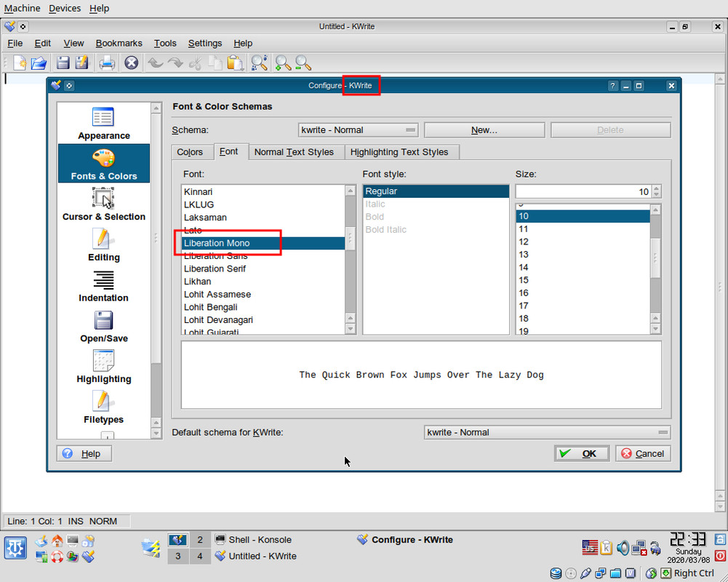Open the Filetypes settings page

[x=103, y=407]
